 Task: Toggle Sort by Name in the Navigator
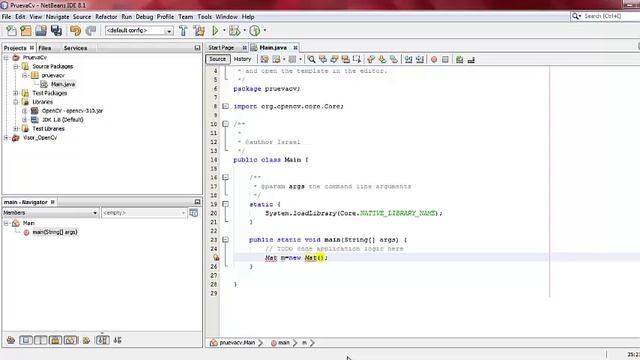[x=102, y=340]
